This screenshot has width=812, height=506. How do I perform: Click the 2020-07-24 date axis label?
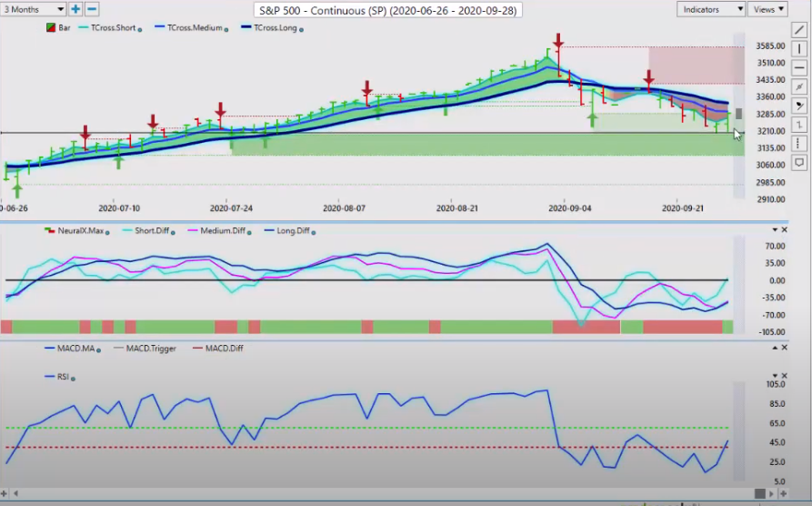click(x=231, y=207)
